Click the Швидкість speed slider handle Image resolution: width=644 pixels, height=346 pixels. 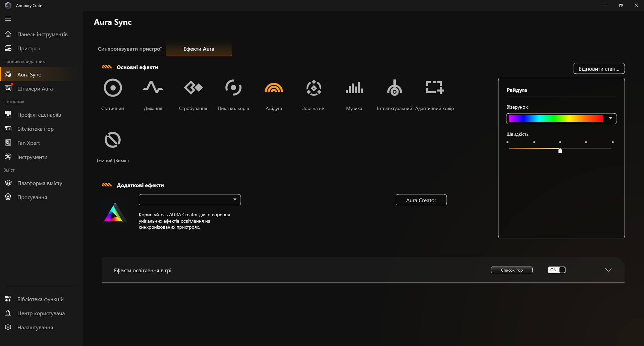tap(560, 151)
